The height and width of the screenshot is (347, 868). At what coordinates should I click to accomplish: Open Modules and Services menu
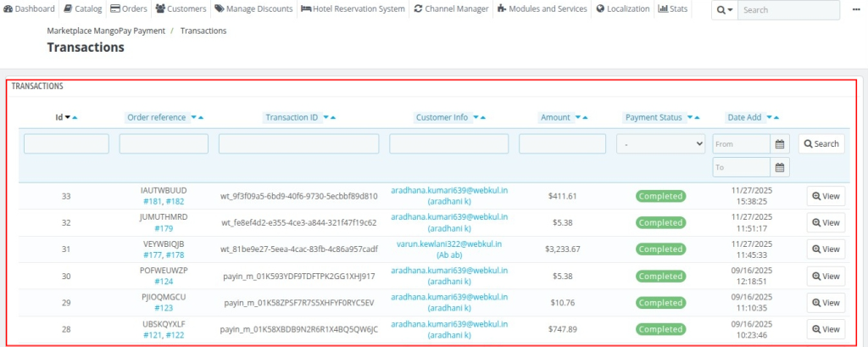click(542, 8)
